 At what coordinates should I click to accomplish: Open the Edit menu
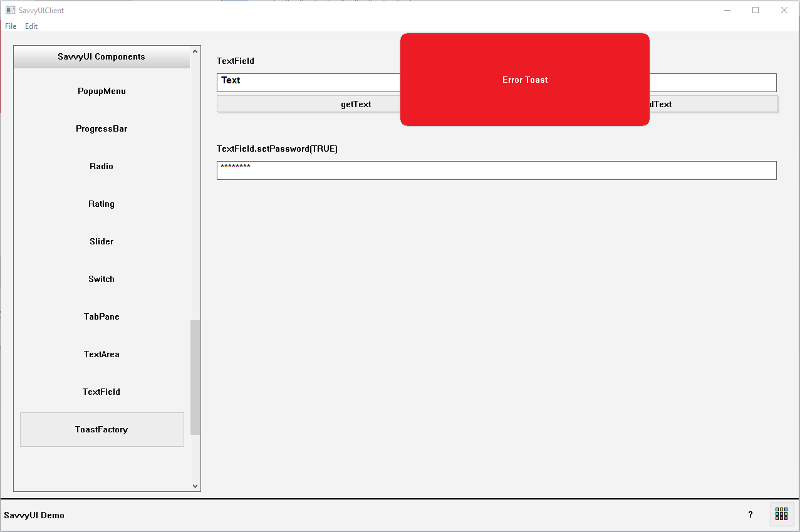(x=31, y=26)
